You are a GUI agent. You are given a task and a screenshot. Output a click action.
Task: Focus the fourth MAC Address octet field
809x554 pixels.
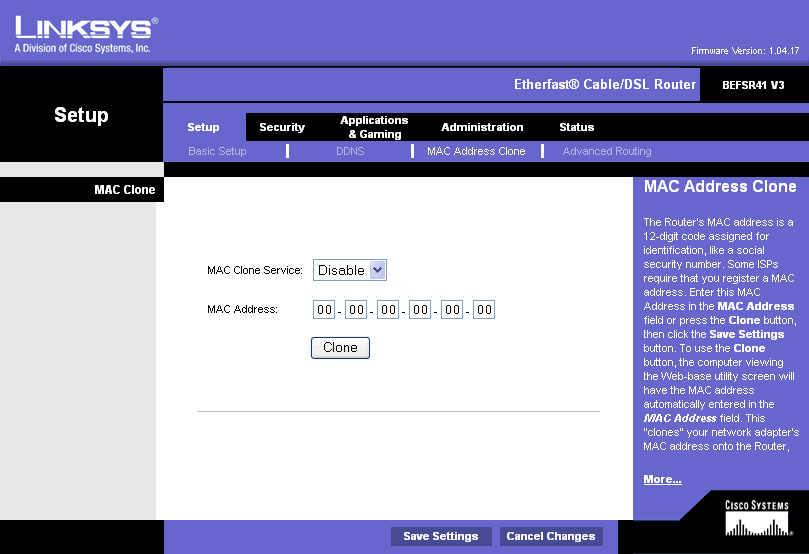click(420, 309)
